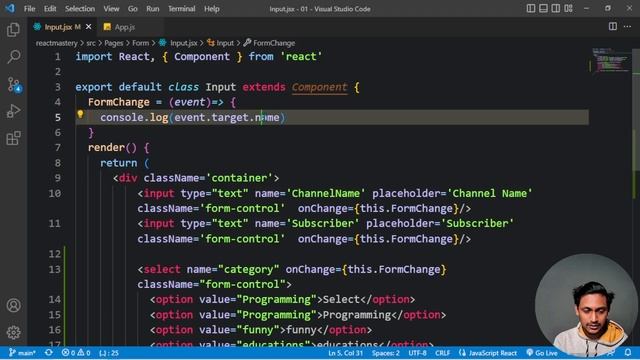Viewport: 640px width, 360px height.
Task: Open notifications bell in status bar
Action: click(x=628, y=353)
